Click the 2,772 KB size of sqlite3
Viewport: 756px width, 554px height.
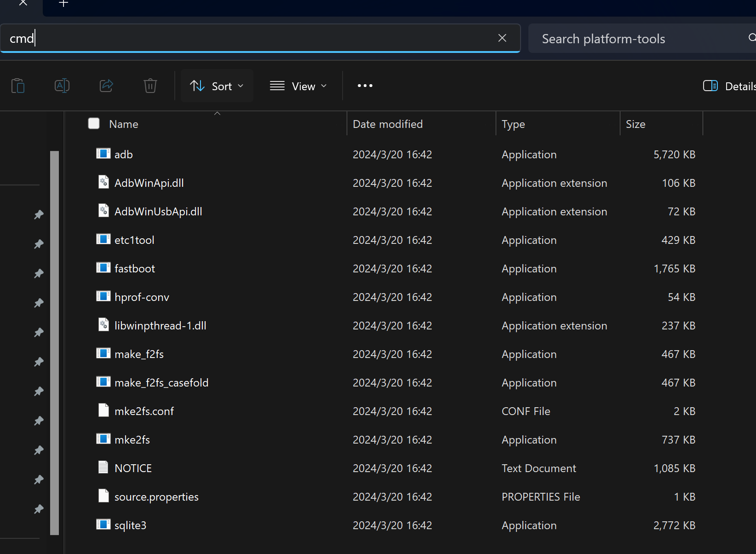(674, 525)
